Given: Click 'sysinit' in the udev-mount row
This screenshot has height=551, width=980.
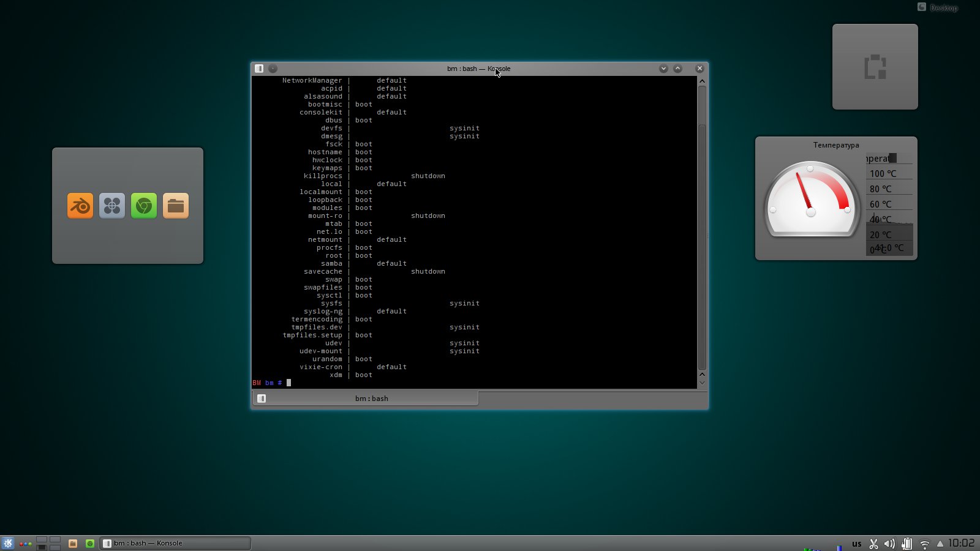Looking at the screenshot, I should [464, 351].
